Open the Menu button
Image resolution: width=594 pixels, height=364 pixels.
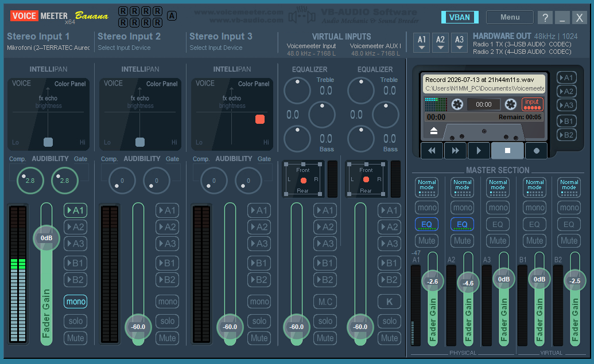click(510, 17)
